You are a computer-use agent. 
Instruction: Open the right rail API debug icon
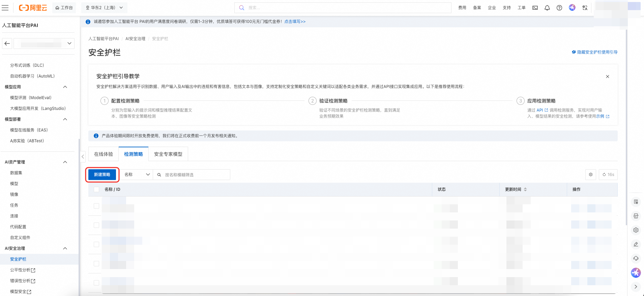click(x=636, y=216)
